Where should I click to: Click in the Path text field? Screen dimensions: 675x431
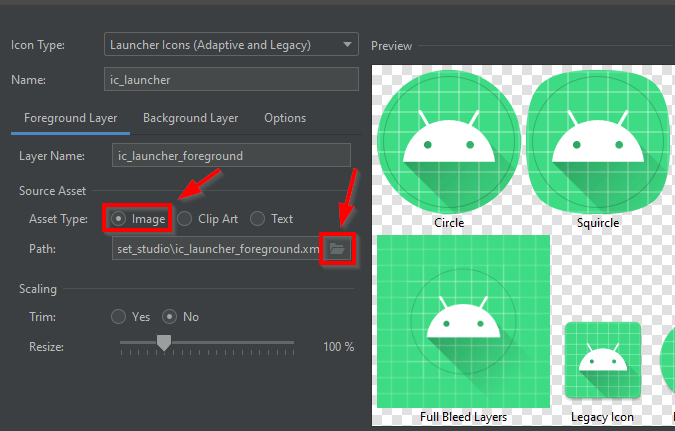point(216,248)
